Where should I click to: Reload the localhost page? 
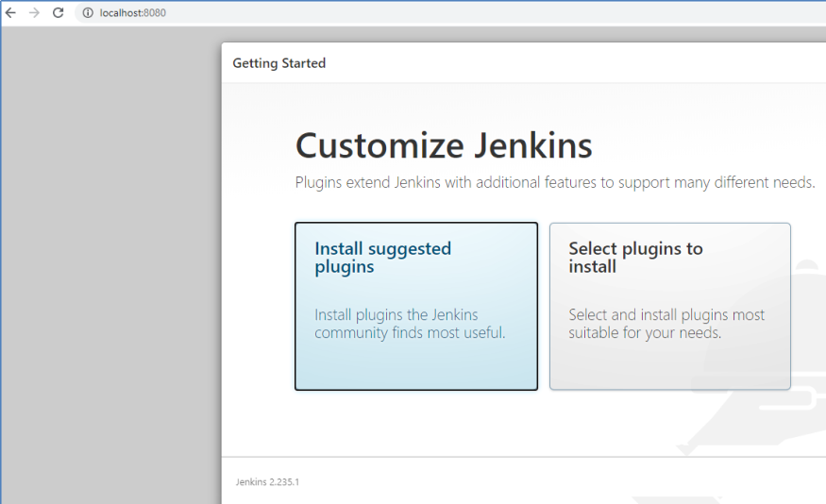coord(59,13)
